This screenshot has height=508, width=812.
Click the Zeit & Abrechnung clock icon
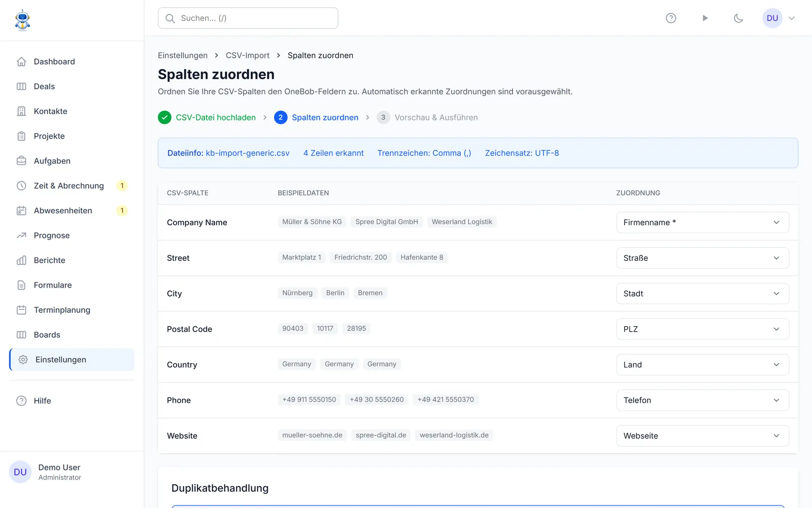click(x=21, y=186)
